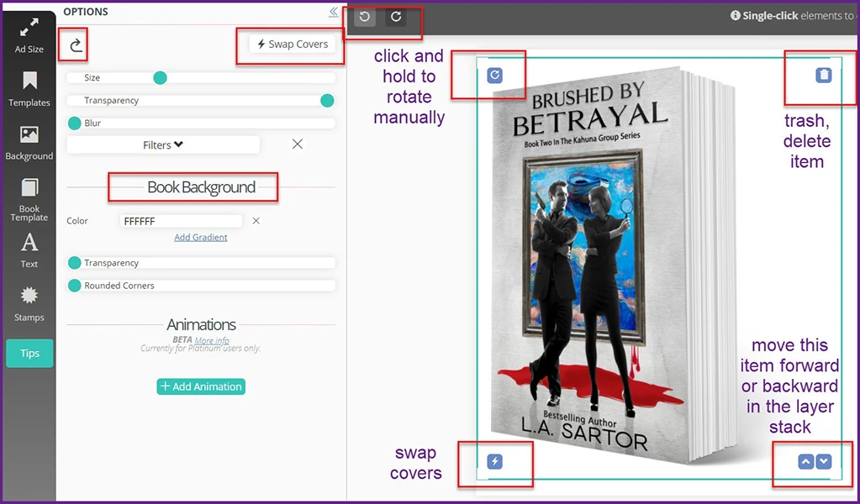The width and height of the screenshot is (860, 504).
Task: Open the Book Template section
Action: click(29, 199)
